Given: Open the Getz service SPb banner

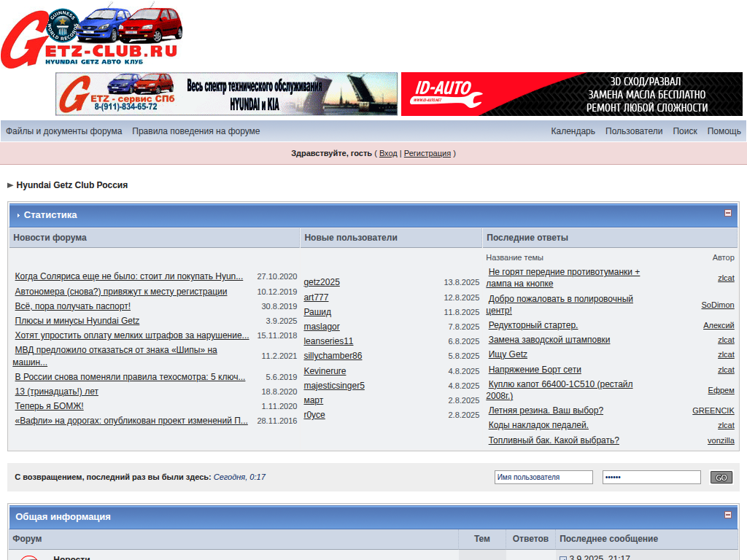Looking at the screenshot, I should 226,94.
